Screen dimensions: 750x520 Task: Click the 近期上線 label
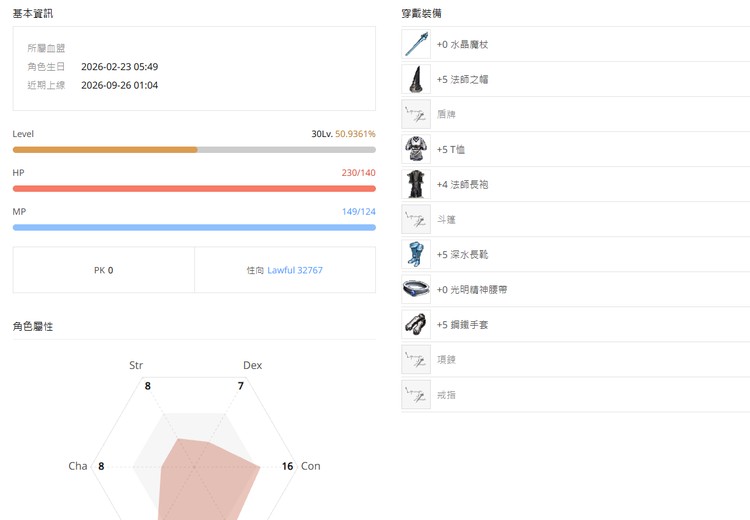click(x=46, y=85)
